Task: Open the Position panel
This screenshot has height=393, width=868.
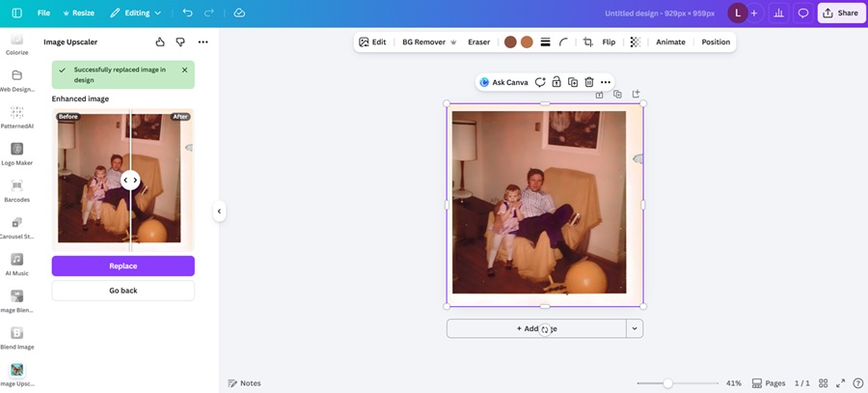Action: (x=716, y=42)
